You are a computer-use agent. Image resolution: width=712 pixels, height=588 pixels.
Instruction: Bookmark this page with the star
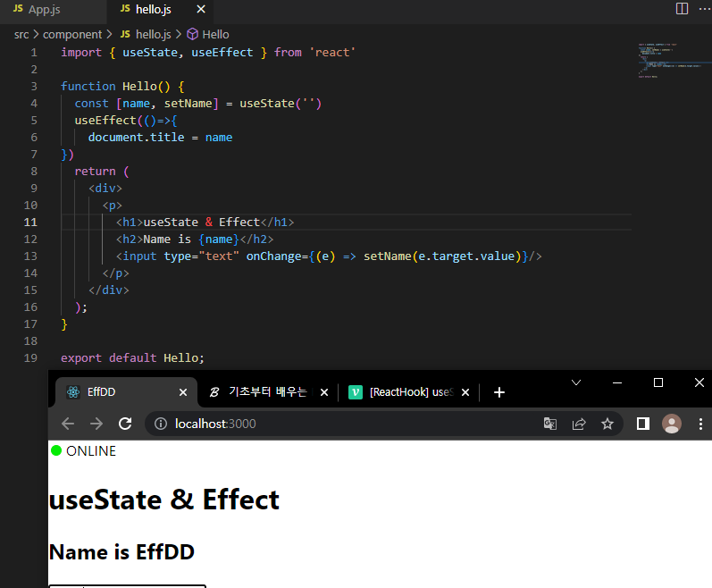pos(607,424)
